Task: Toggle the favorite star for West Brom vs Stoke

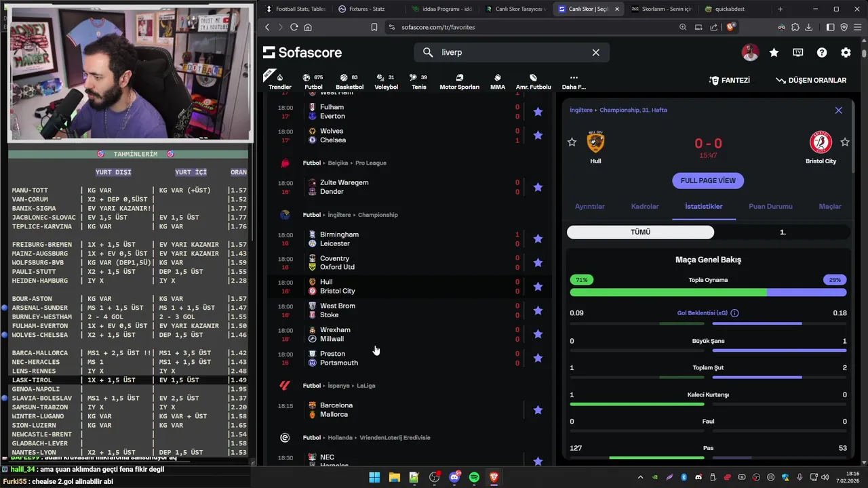Action: [538, 310]
